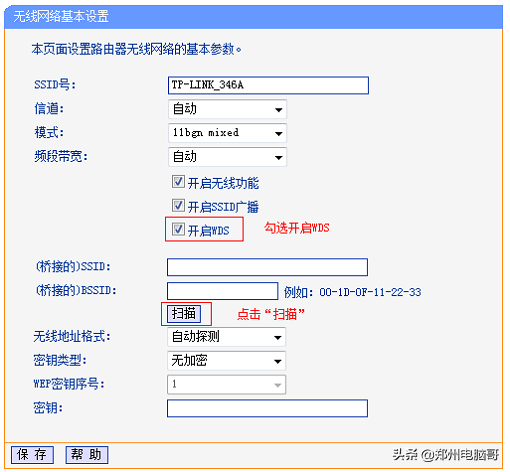The image size is (510, 472).
Task: Click the WEP密钥序号 label
Action: point(69,384)
